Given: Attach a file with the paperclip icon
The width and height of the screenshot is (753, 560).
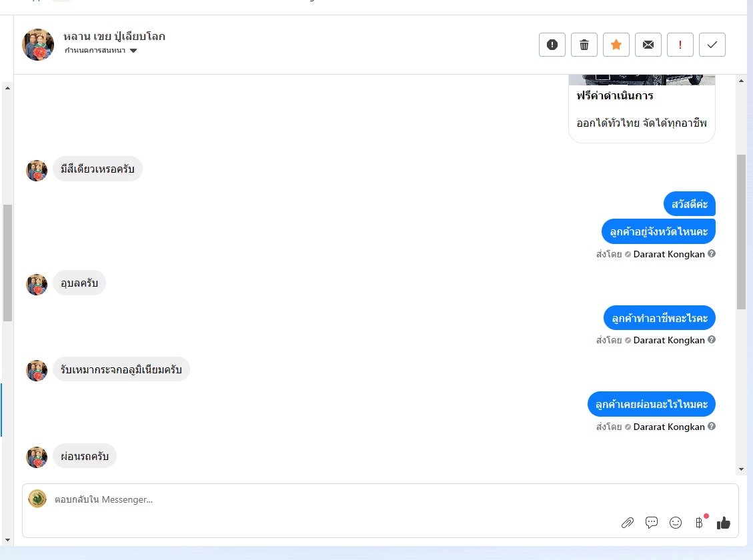Looking at the screenshot, I should pyautogui.click(x=628, y=523).
